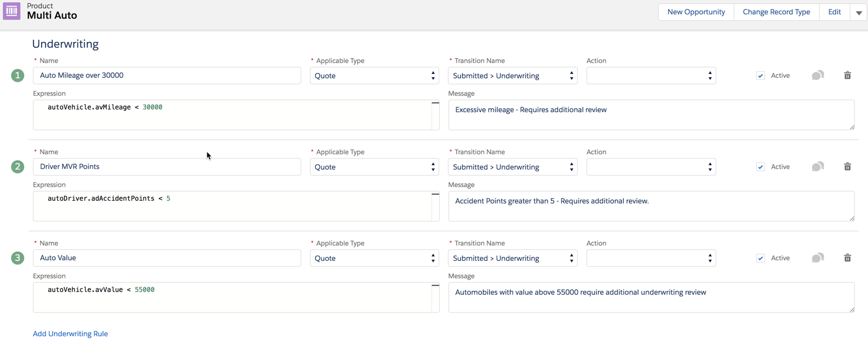Click expression editor with avMileage < 30000
868x344 pixels.
(x=236, y=115)
